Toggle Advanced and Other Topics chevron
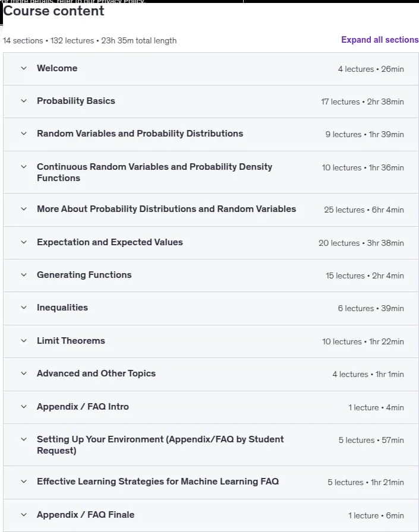This screenshot has width=419, height=532. tap(24, 373)
